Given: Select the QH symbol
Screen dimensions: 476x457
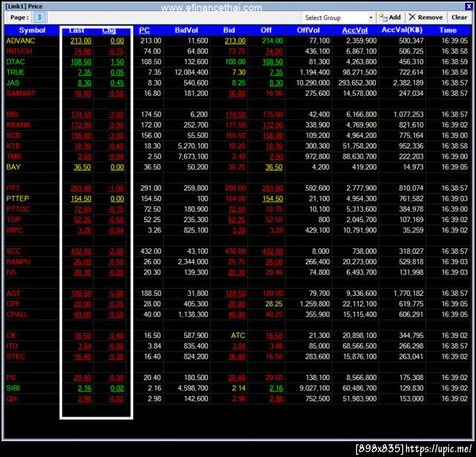Looking at the screenshot, I should pos(12,399).
